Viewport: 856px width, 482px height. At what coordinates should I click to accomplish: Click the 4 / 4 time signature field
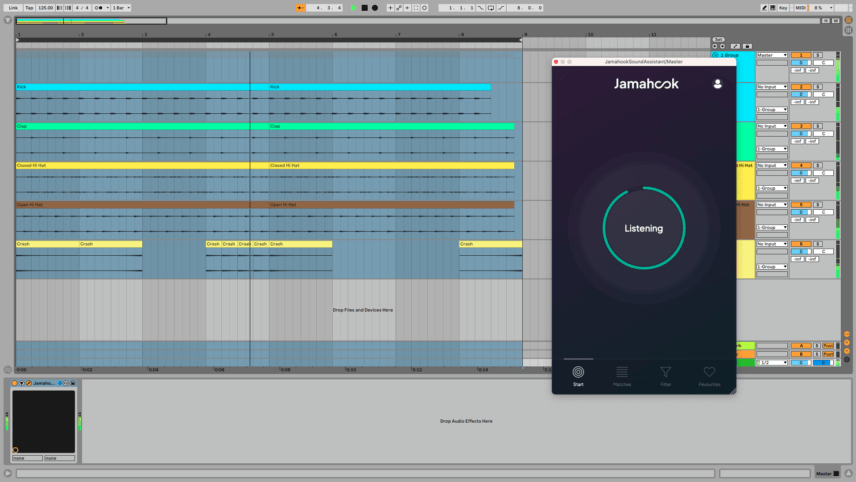[82, 8]
